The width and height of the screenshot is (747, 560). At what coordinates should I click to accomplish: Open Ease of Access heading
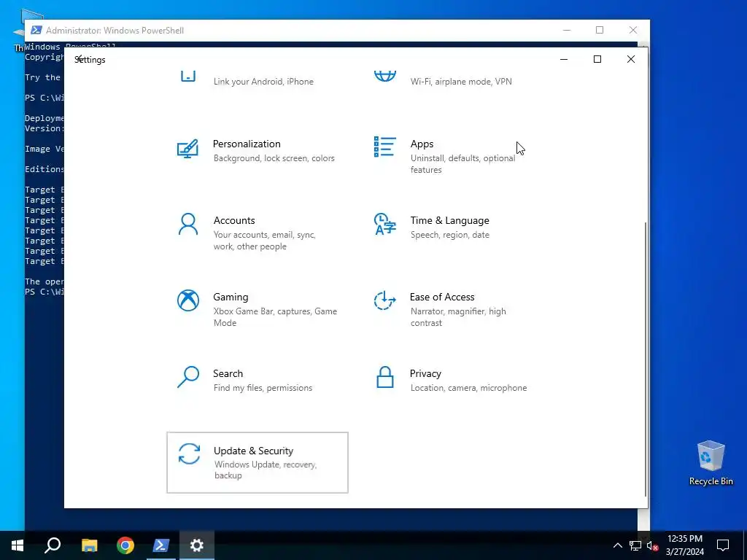[442, 297]
